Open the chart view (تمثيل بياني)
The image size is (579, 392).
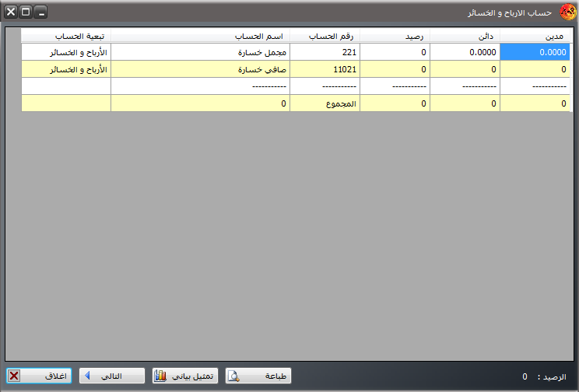(185, 376)
